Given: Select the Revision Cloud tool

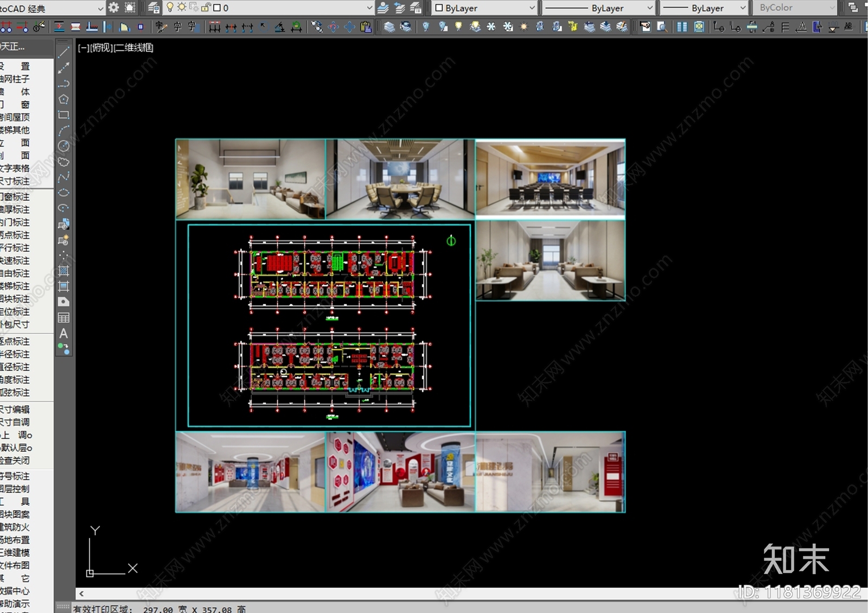Looking at the screenshot, I should (x=63, y=162).
